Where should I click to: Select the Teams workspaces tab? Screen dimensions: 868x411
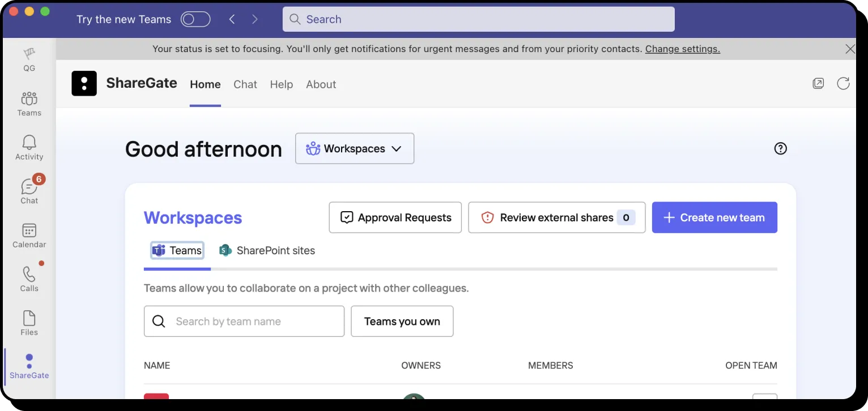(177, 250)
